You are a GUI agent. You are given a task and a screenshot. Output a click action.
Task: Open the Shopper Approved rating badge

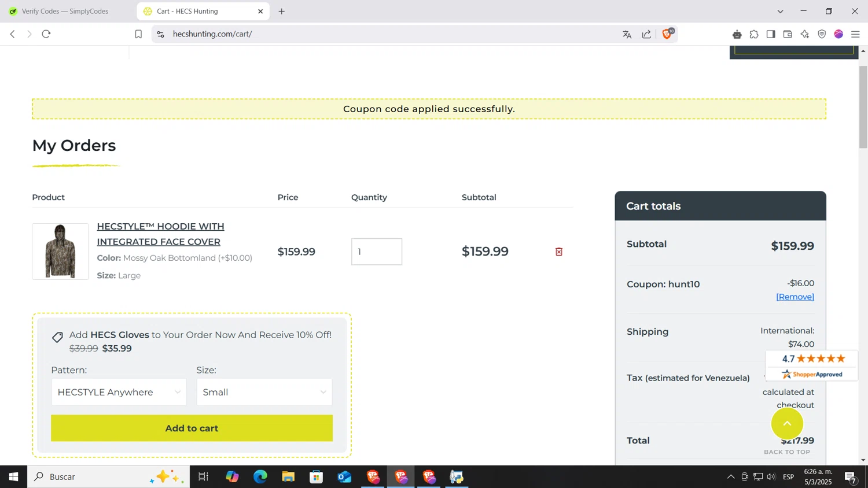pos(812,365)
